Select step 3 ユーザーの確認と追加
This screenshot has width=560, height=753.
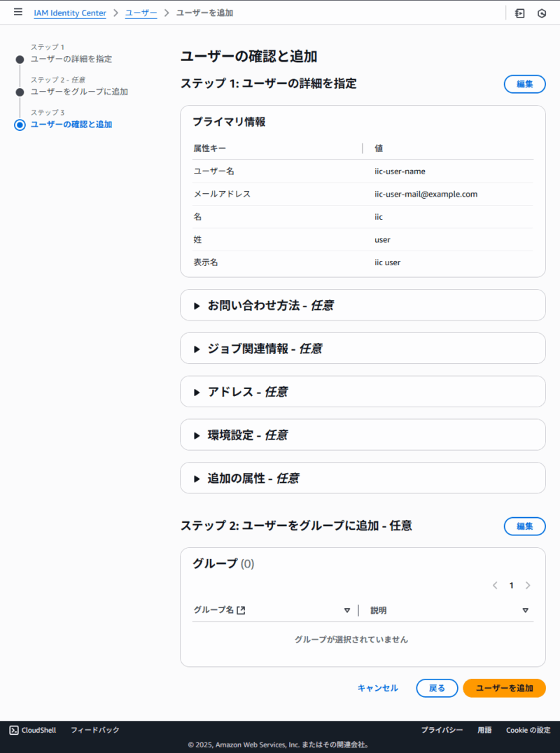click(71, 125)
